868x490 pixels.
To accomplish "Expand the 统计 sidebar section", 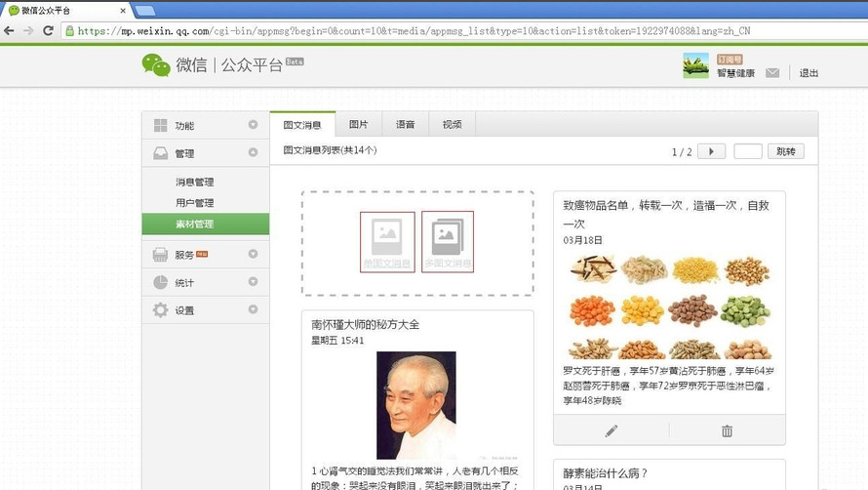I will click(253, 282).
